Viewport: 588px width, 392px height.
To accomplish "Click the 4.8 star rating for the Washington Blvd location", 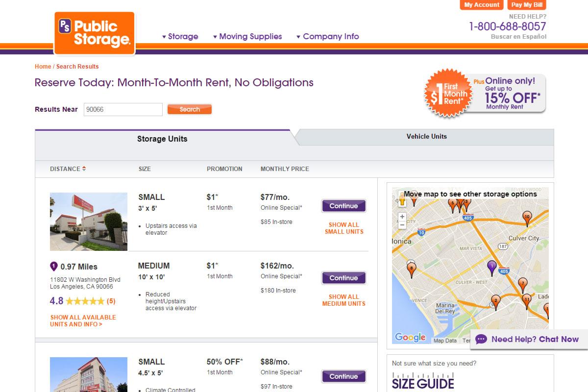I will (x=81, y=301).
